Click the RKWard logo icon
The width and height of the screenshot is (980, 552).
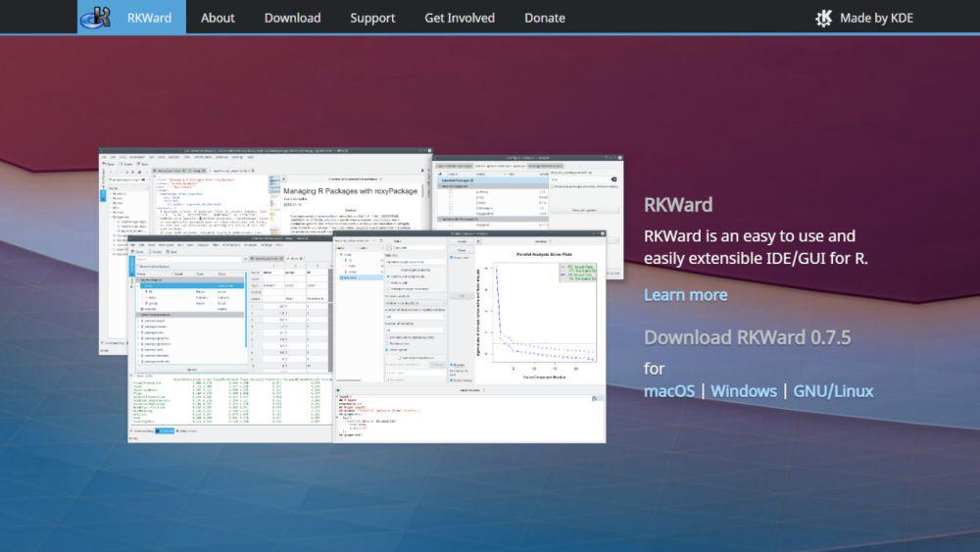(x=96, y=17)
